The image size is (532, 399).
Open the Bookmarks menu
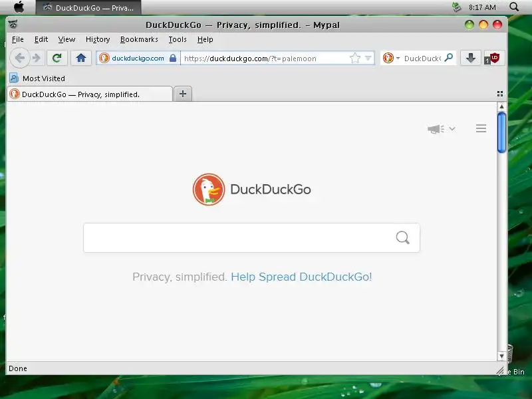pyautogui.click(x=139, y=39)
